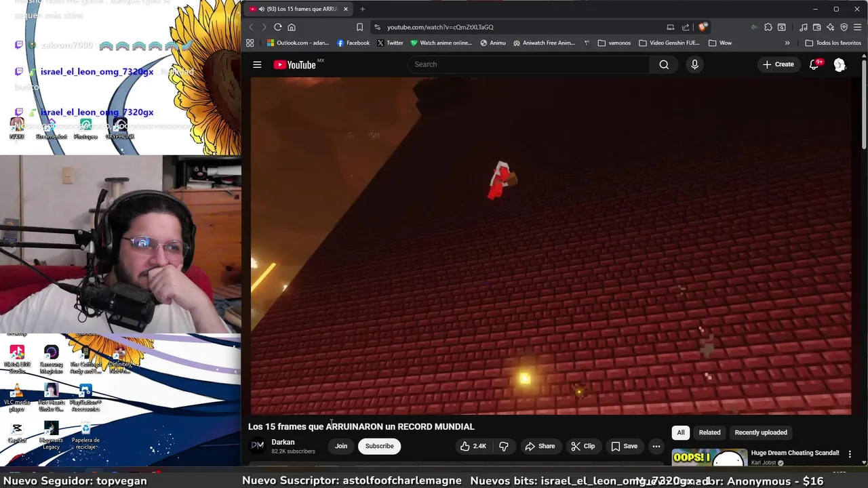Join the Darkan channel membership

341,446
